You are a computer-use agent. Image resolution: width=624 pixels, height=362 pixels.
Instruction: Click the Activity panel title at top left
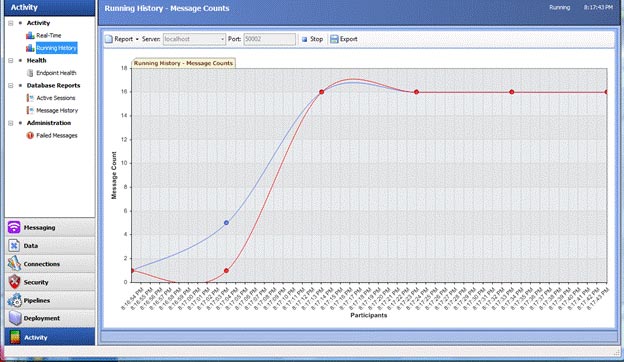click(x=24, y=7)
